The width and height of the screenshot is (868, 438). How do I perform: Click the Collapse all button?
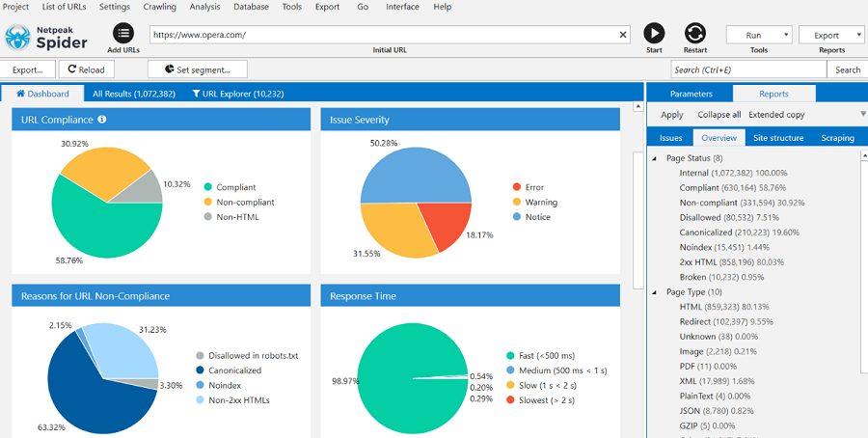tap(719, 115)
